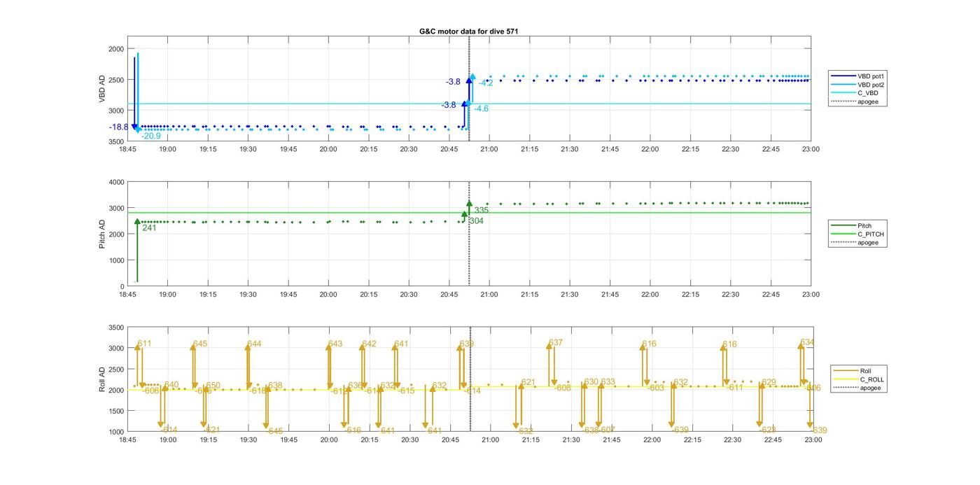The height and width of the screenshot is (485, 980).
Task: Click the '650' roll data label
Action: click(213, 386)
